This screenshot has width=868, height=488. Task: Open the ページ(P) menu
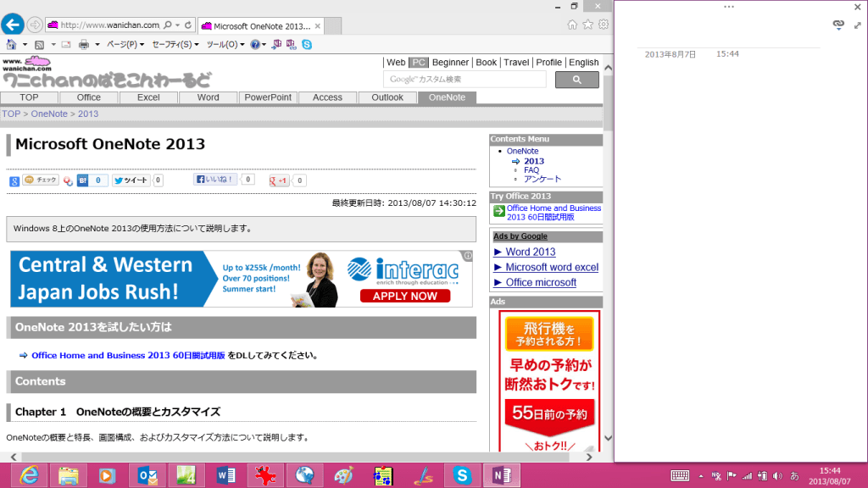125,44
